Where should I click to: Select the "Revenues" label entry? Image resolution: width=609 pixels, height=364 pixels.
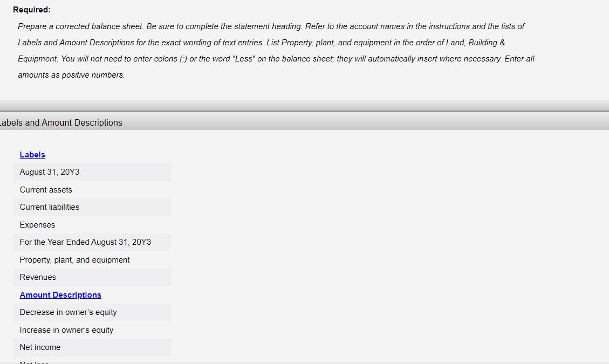[37, 277]
